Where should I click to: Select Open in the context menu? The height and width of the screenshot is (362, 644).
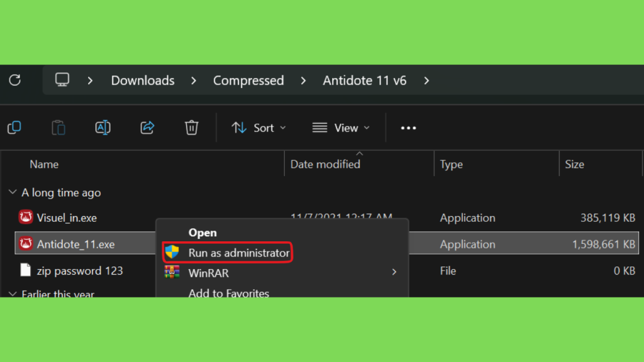pos(203,233)
